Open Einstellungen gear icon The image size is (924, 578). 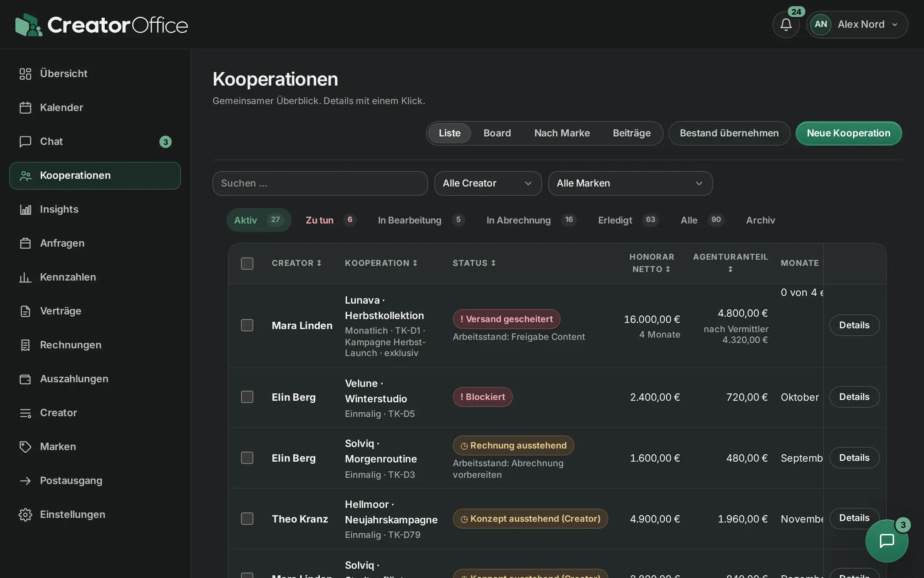pos(25,514)
